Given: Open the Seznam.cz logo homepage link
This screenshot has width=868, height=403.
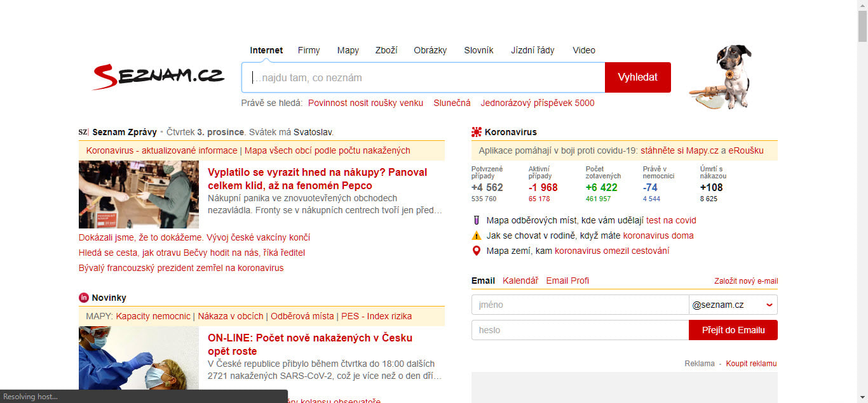Looking at the screenshot, I should [158, 77].
